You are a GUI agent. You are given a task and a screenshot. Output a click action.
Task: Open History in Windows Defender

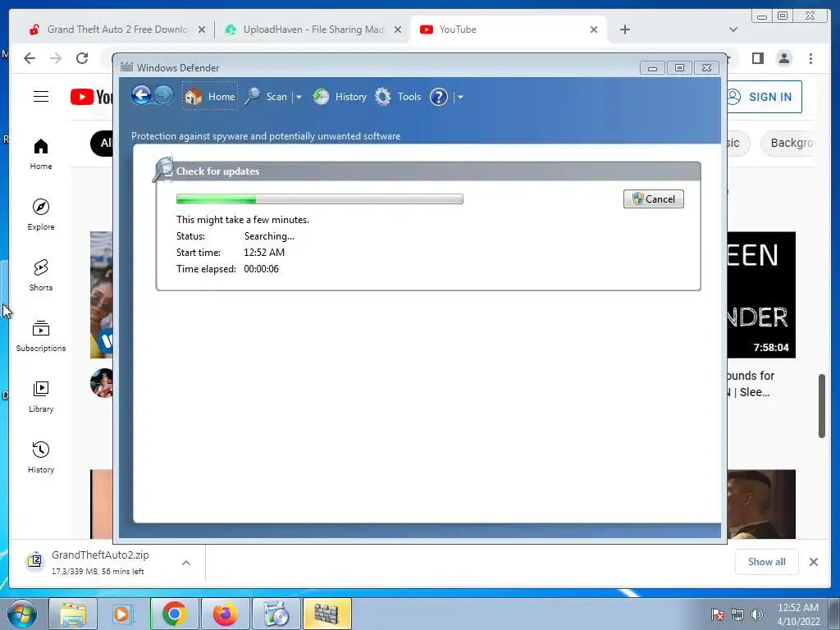(x=340, y=97)
